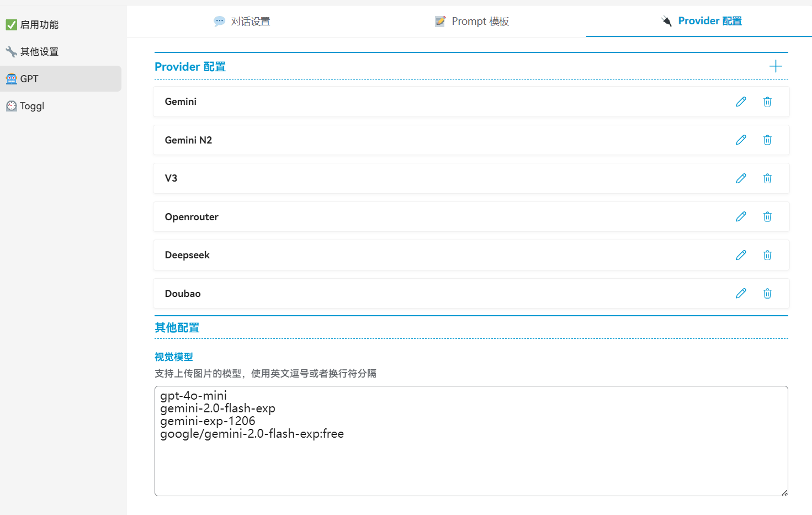Focus the 视觉模型 model list textarea
Image resolution: width=812 pixels, height=515 pixels.
(x=471, y=441)
